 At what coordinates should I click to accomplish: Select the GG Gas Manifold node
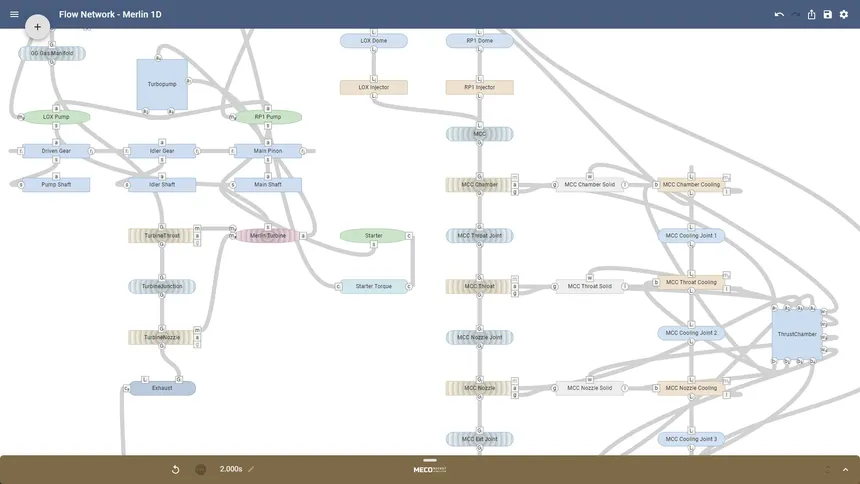52,53
